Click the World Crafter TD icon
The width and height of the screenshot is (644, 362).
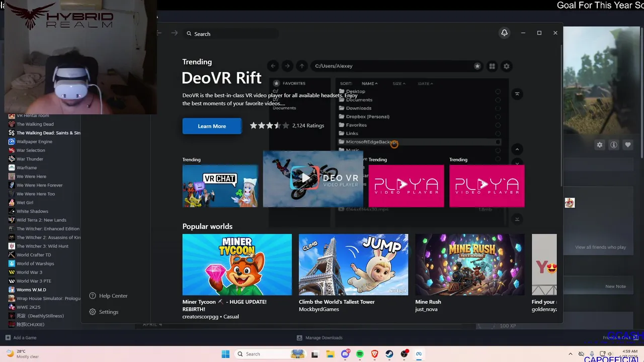pyautogui.click(x=12, y=255)
